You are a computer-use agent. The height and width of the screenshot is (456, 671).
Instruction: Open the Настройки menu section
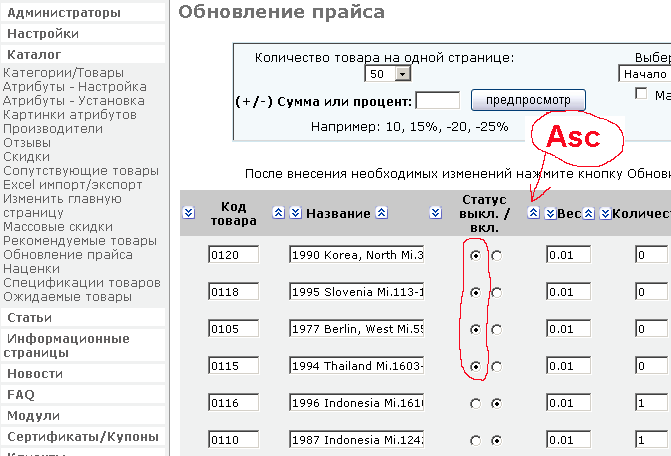point(83,33)
